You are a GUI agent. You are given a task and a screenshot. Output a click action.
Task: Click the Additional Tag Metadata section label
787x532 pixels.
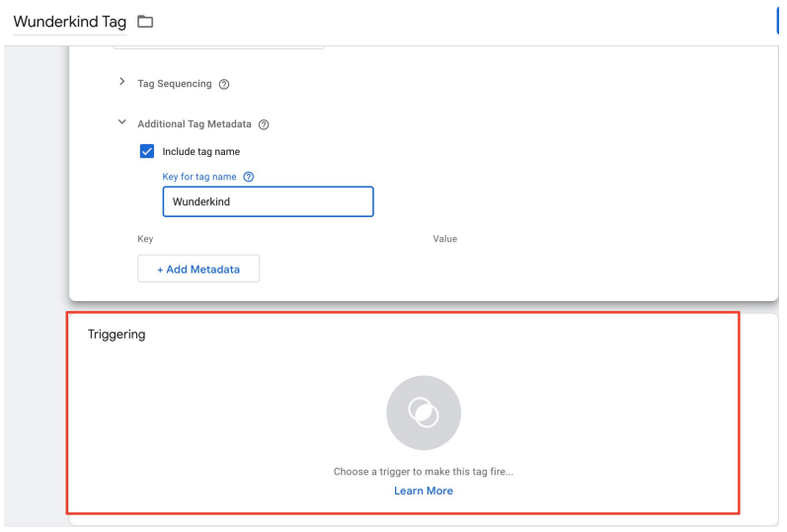point(195,124)
